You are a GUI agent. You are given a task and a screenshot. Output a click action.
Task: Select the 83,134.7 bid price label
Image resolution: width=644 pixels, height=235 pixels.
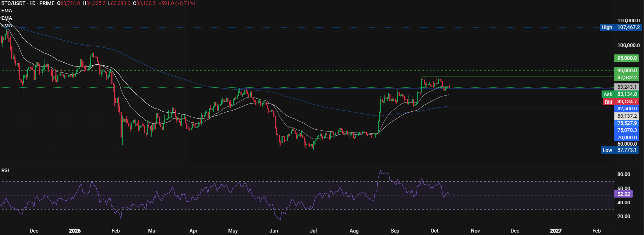tap(627, 102)
